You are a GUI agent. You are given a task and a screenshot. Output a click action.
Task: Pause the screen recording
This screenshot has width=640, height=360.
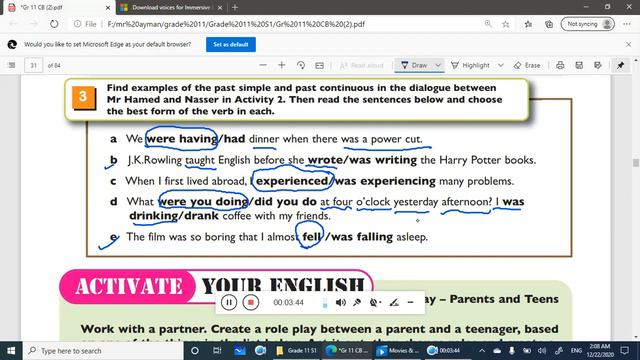(x=229, y=302)
